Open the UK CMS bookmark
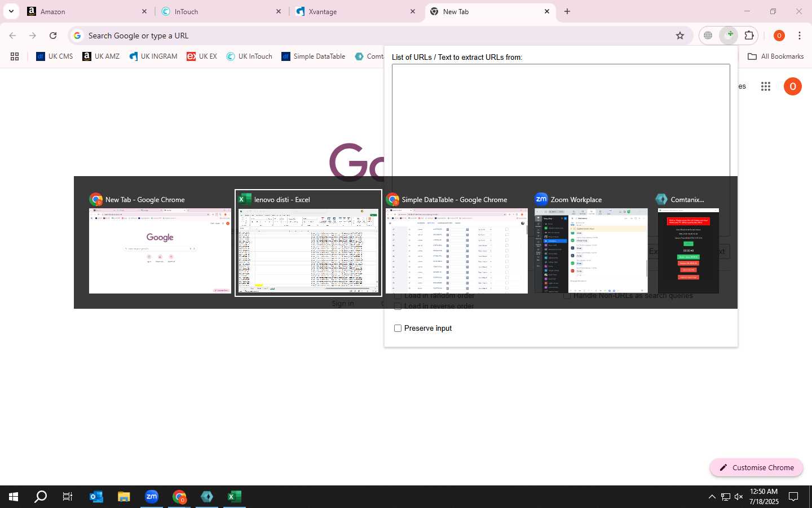 tap(55, 56)
